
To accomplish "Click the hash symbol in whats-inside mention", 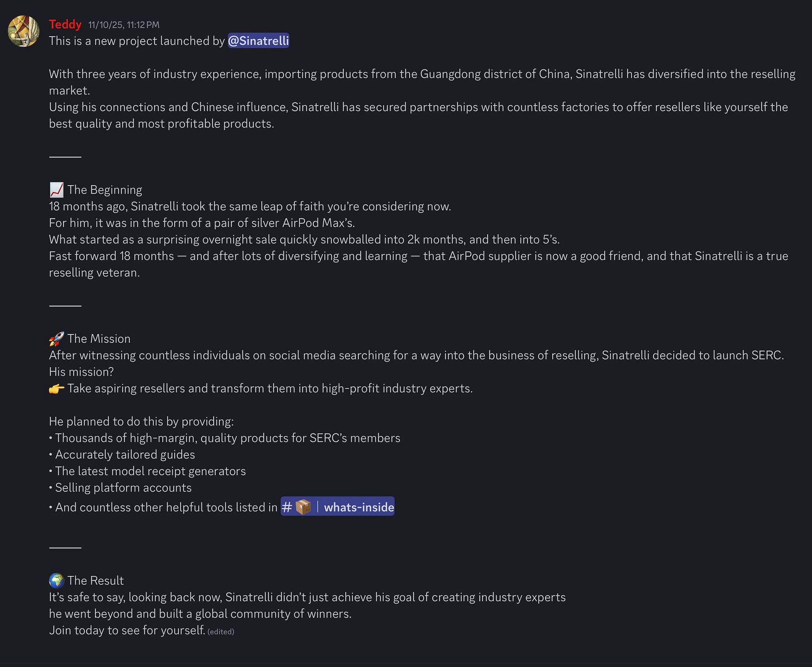I will [x=287, y=507].
